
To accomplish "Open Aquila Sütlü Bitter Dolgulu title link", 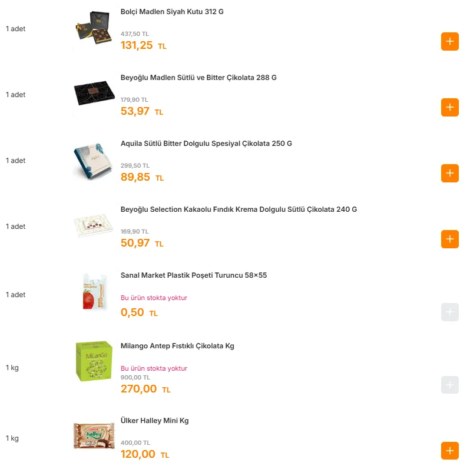I will click(x=206, y=144).
